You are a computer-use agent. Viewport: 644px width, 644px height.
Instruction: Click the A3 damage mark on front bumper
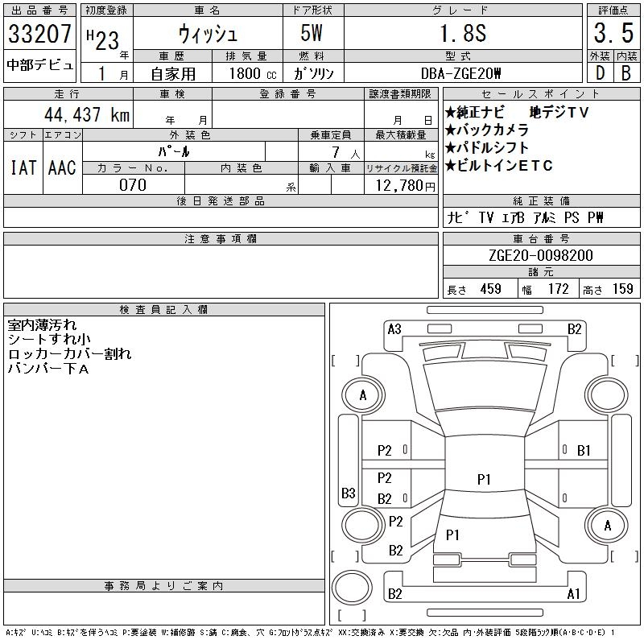(394, 328)
